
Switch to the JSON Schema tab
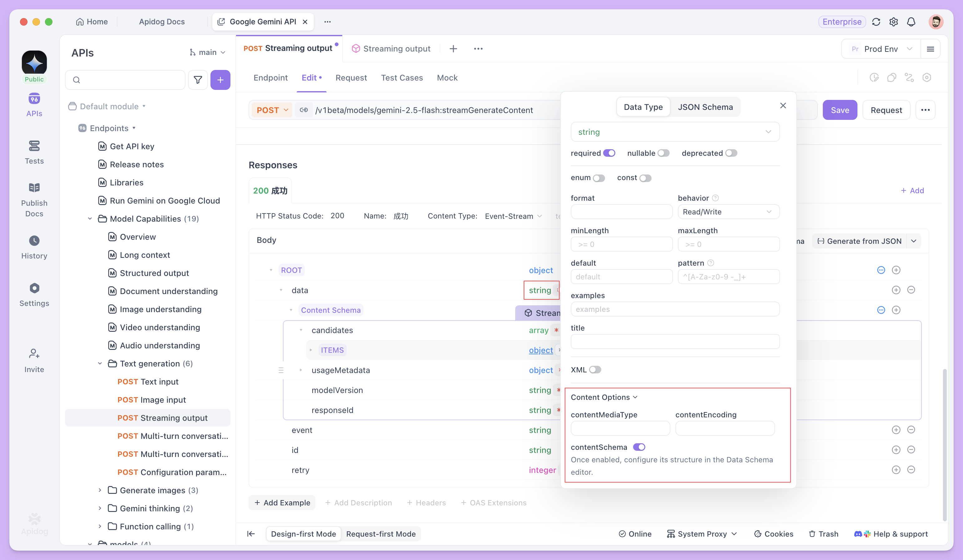point(705,107)
